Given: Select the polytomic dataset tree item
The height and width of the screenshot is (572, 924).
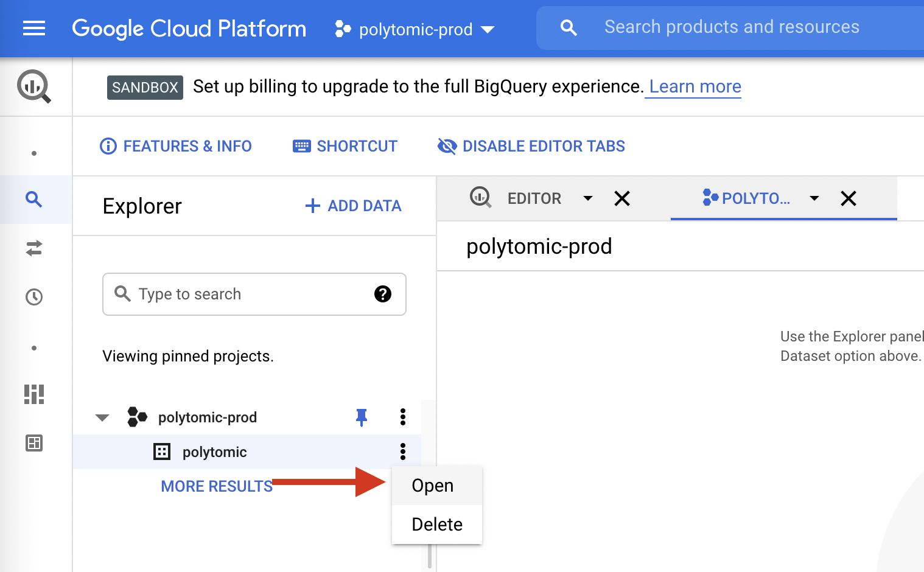Looking at the screenshot, I should (x=214, y=452).
